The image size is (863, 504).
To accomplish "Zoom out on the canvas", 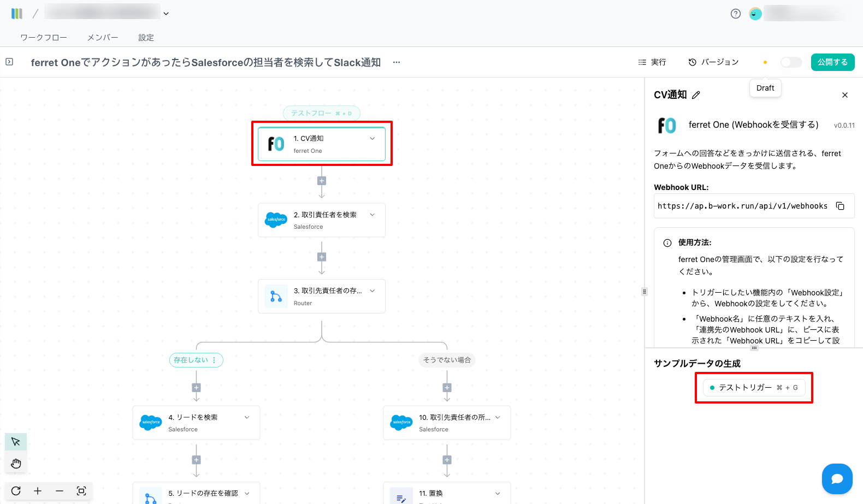I will point(60,491).
